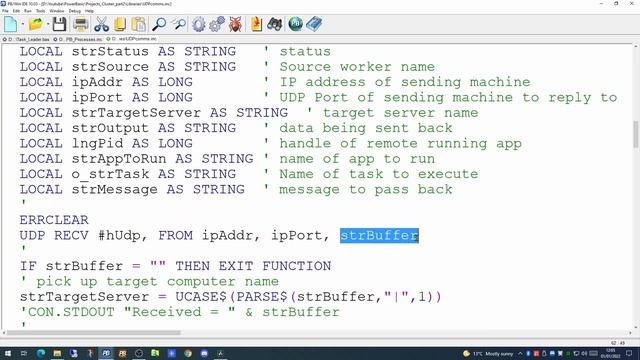Image resolution: width=640 pixels, height=360 pixels.
Task: Open Find and Replace icon
Action: pos(178,24)
